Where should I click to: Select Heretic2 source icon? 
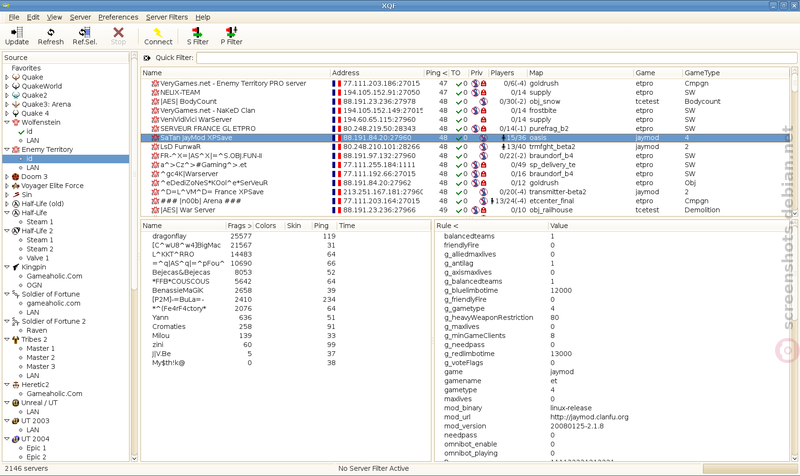(16, 385)
